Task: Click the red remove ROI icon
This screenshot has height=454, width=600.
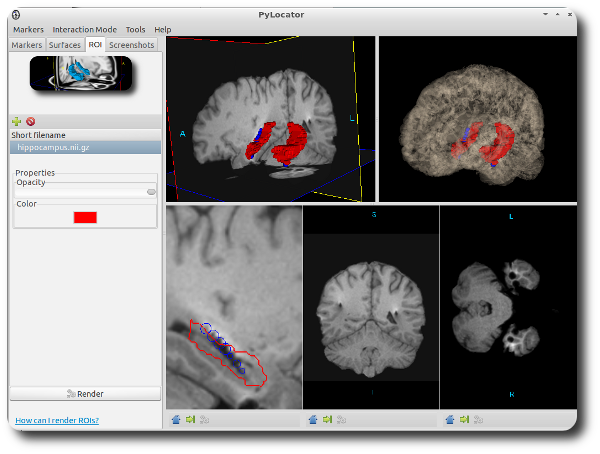Action: 30,121
